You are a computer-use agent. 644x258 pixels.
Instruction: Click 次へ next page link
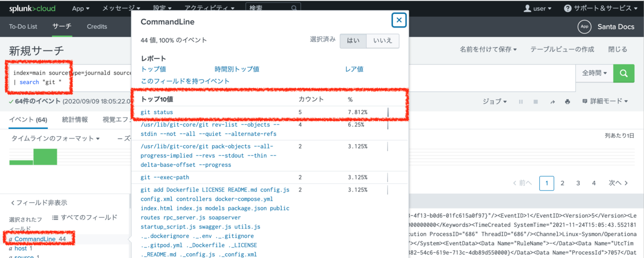tap(618, 183)
